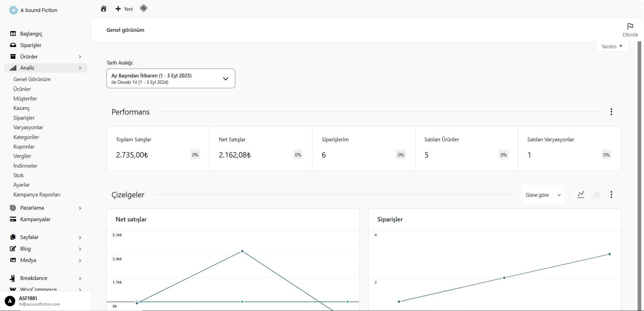Click the ASF1881 user avatar

tap(10, 301)
